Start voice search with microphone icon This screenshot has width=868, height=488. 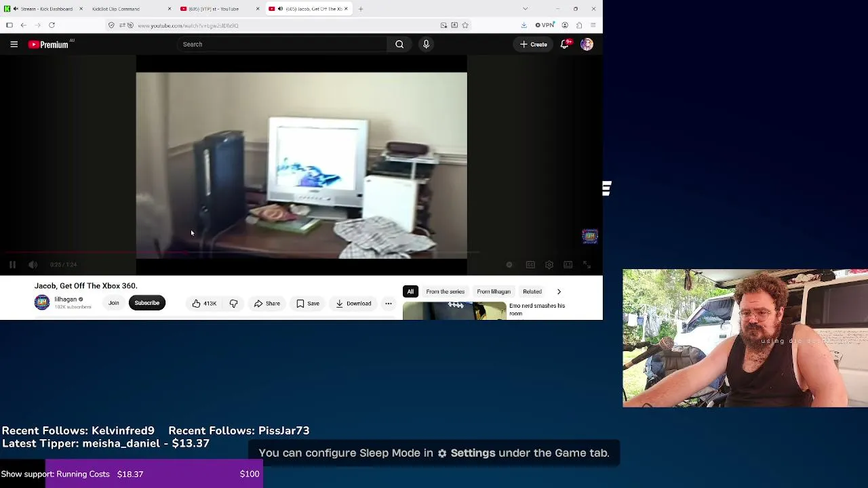tap(426, 44)
